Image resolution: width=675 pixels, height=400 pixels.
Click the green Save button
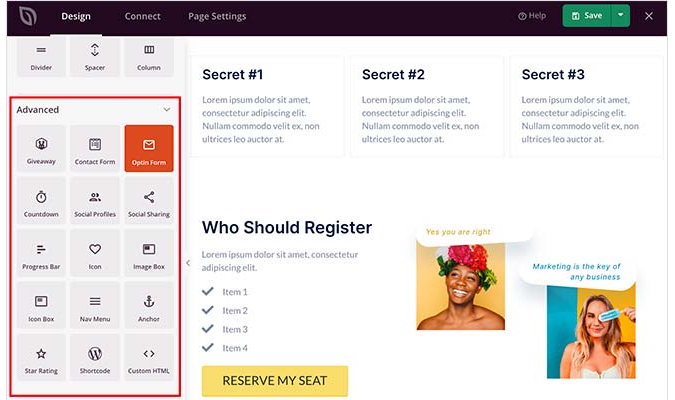coord(586,16)
